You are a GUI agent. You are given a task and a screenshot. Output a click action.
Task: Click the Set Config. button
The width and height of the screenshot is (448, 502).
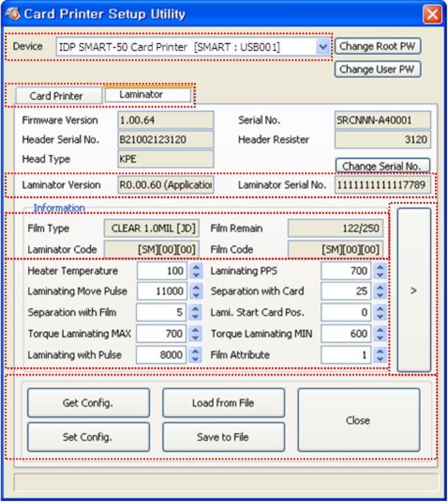88,437
